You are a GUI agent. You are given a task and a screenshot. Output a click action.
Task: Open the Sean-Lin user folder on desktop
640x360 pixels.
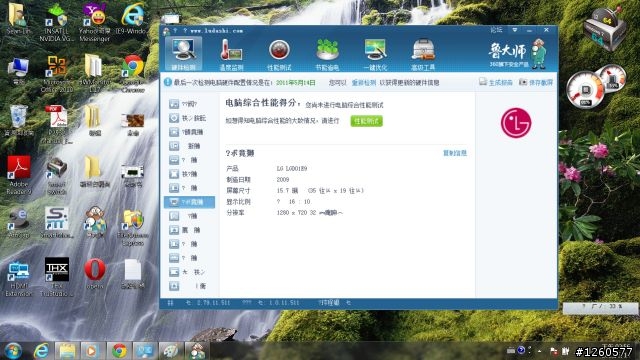click(x=18, y=19)
